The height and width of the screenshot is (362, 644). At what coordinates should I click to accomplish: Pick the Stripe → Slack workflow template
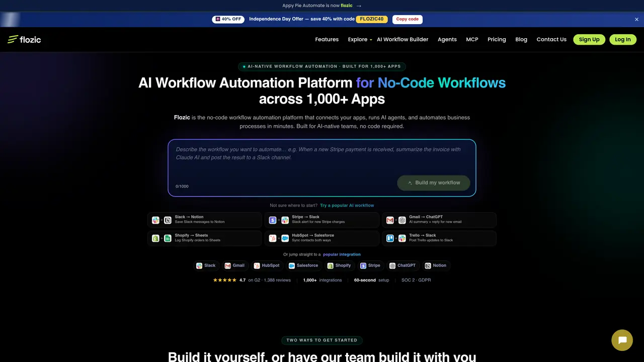click(322, 220)
